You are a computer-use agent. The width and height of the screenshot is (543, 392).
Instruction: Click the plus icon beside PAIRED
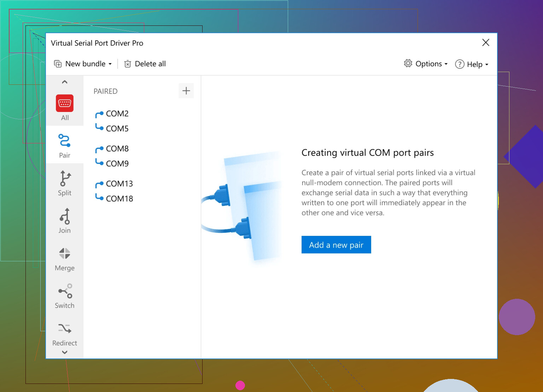[186, 91]
